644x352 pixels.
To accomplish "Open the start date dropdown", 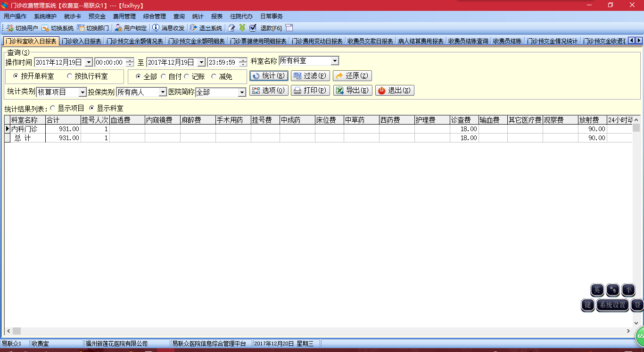I will click(89, 62).
